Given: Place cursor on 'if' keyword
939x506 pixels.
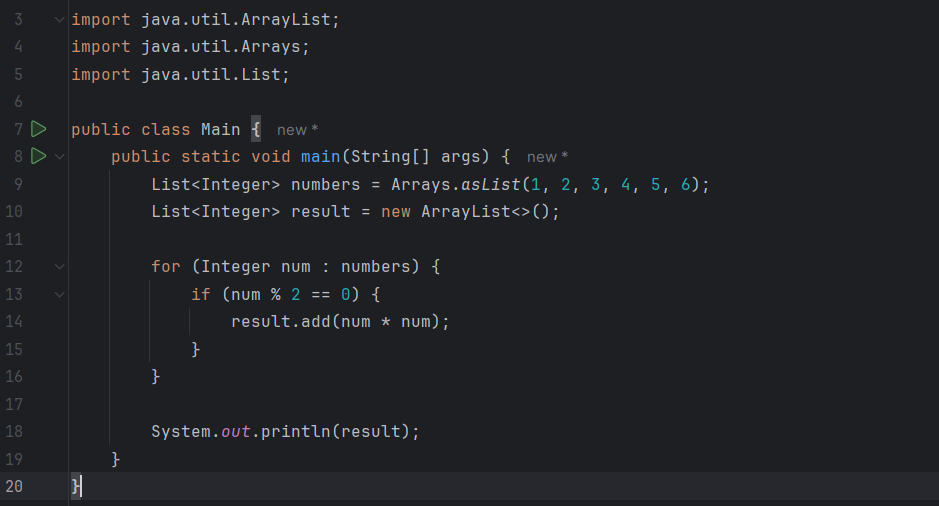Looking at the screenshot, I should [x=201, y=294].
